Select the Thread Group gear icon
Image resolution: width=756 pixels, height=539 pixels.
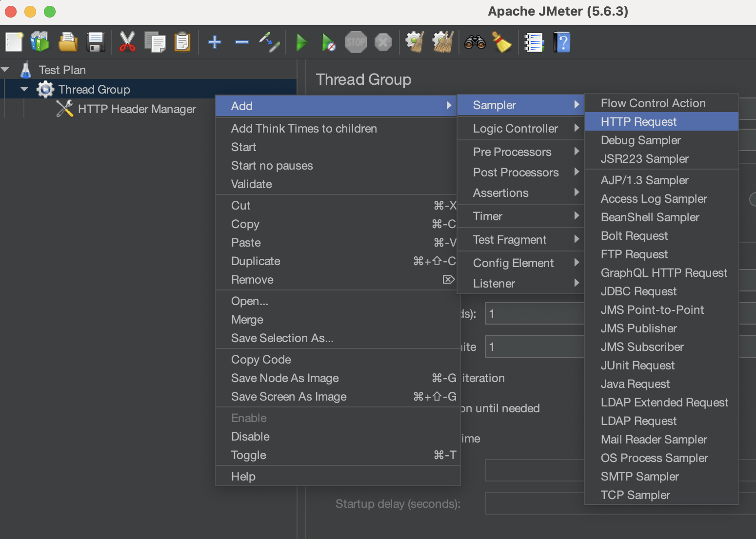45,89
